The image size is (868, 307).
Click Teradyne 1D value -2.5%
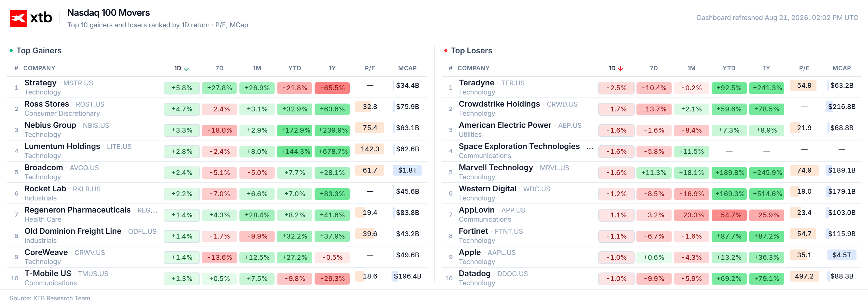616,88
